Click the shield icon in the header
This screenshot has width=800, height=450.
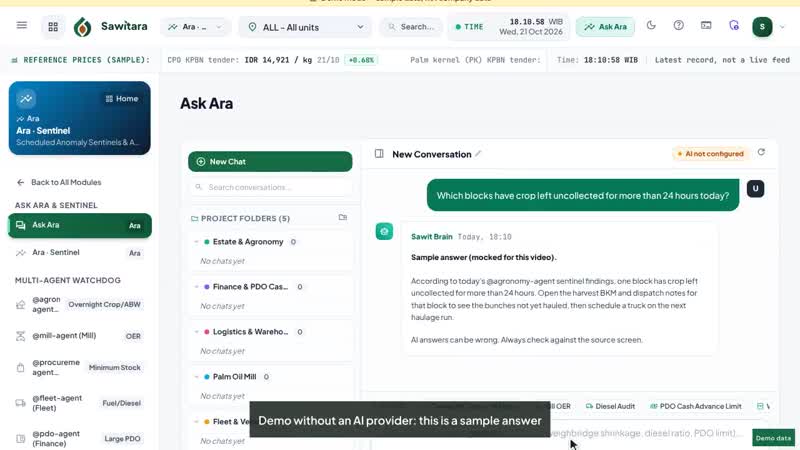click(734, 26)
